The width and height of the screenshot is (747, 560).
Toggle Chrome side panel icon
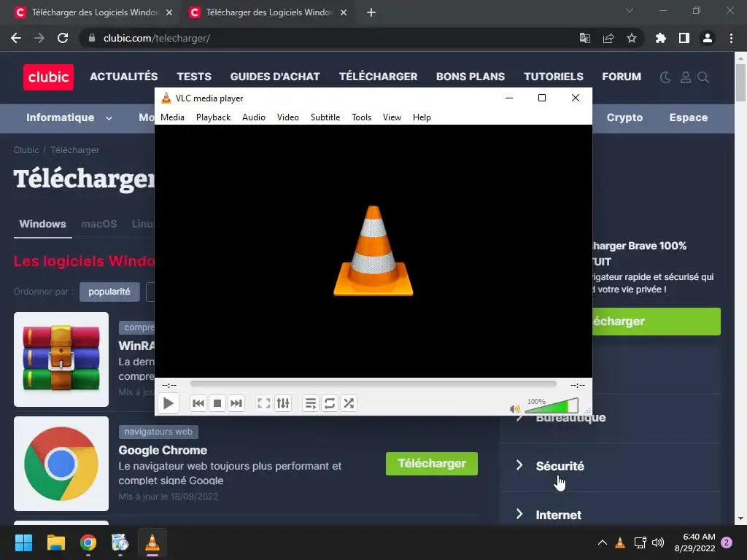click(684, 38)
